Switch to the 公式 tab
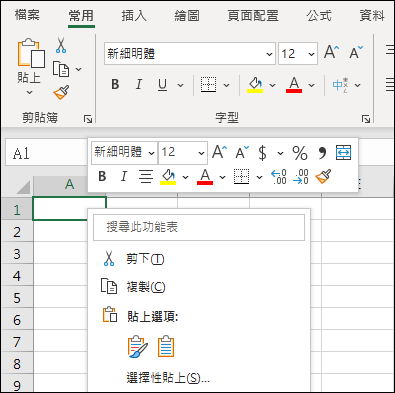Screen dimensions: 395x393 click(x=319, y=16)
